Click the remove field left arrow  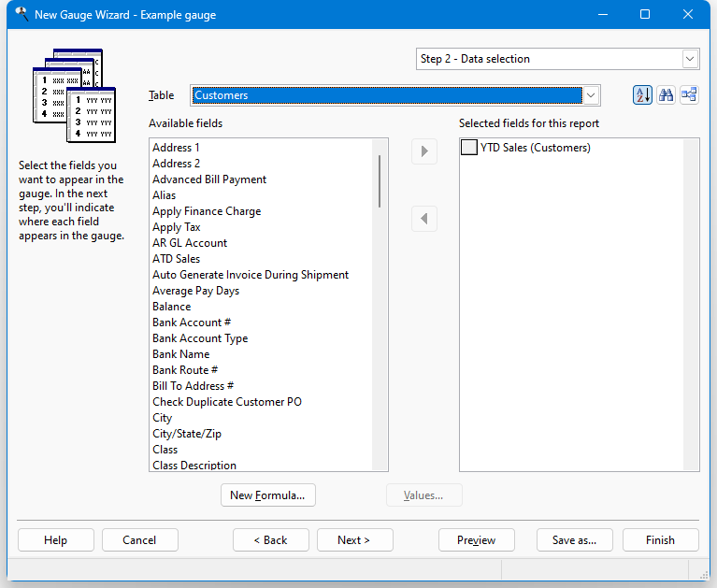coord(424,219)
